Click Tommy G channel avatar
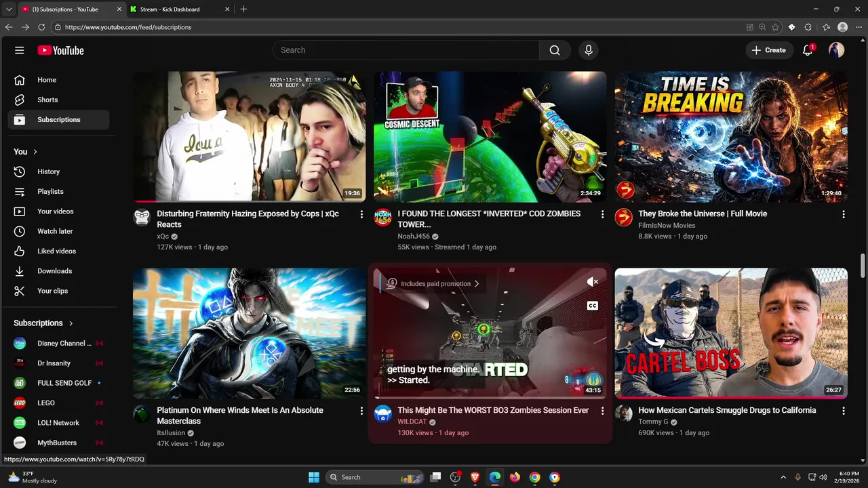868x488 pixels. 624,413
